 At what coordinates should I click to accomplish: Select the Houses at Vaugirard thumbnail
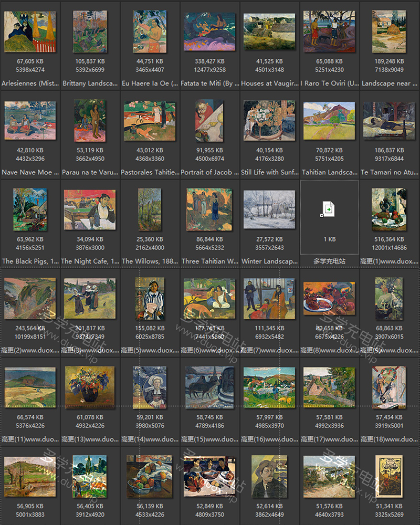[269, 30]
